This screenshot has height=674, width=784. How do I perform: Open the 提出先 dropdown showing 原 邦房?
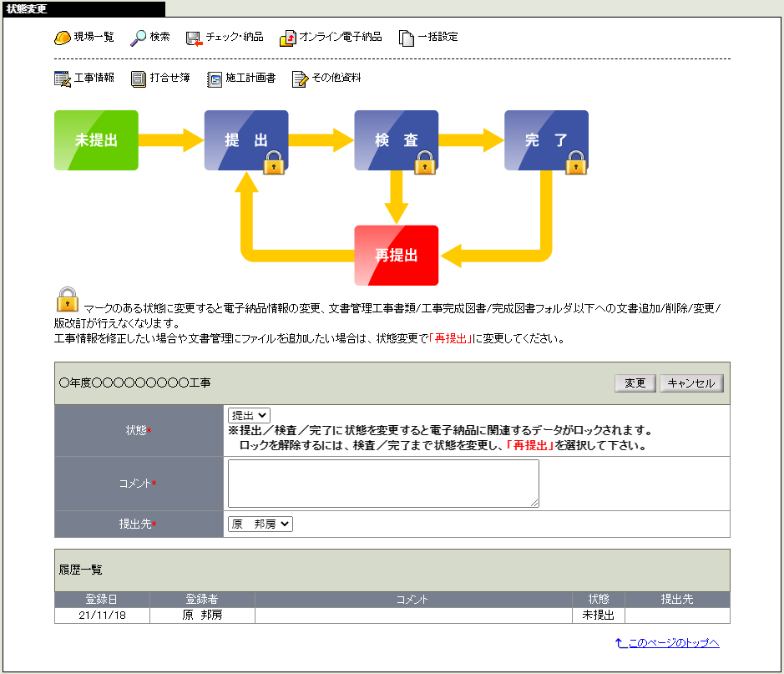point(260,524)
